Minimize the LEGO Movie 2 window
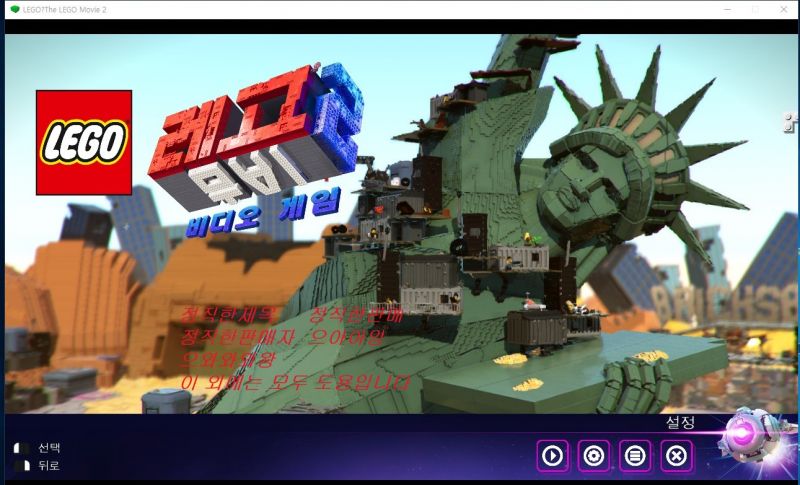Screen dimensions: 800x485 click(x=728, y=9)
